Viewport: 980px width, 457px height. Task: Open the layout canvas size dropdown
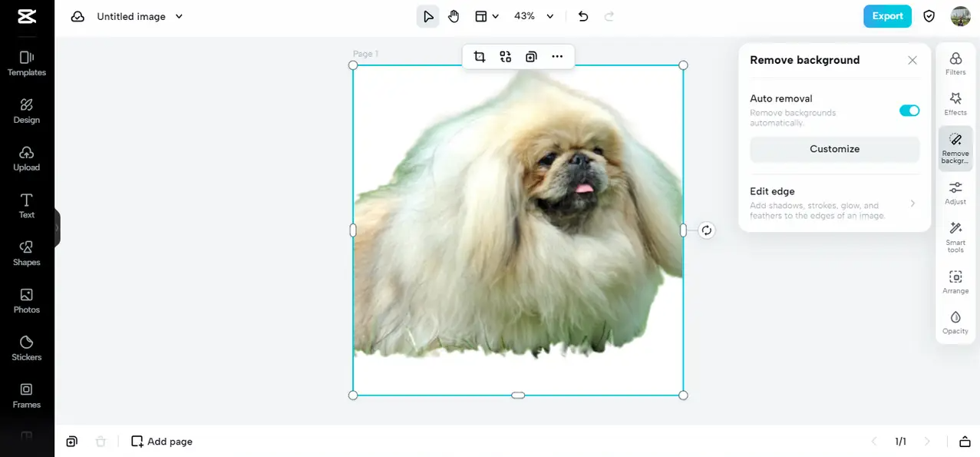487,16
